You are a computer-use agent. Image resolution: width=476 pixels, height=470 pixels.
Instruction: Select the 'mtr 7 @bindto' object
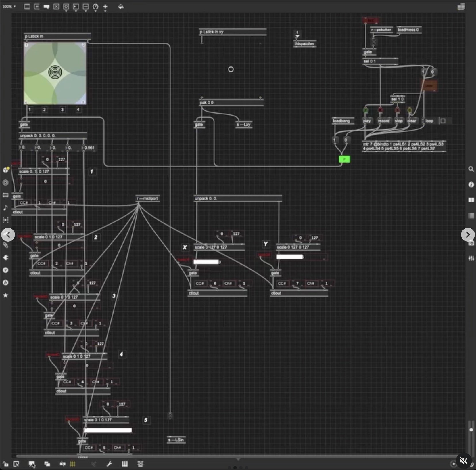coord(404,146)
